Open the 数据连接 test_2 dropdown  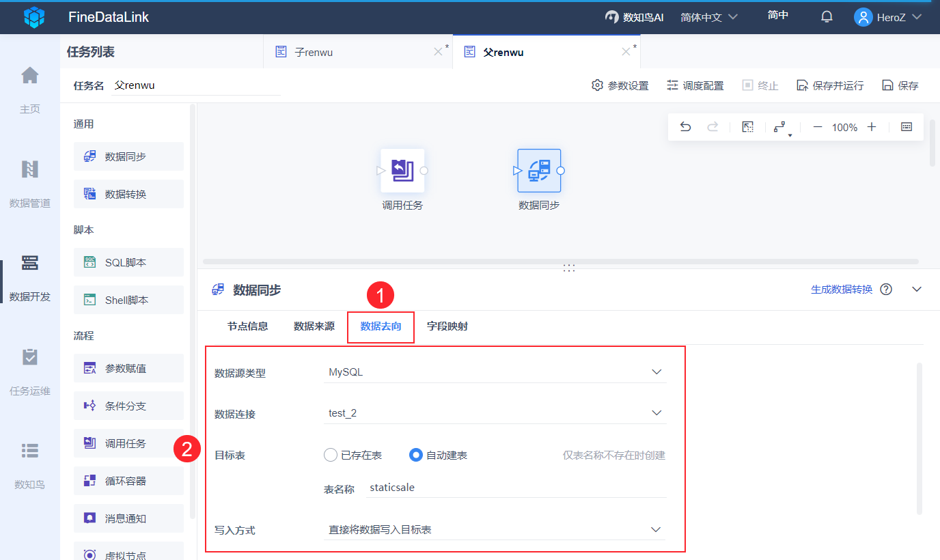pyautogui.click(x=495, y=413)
